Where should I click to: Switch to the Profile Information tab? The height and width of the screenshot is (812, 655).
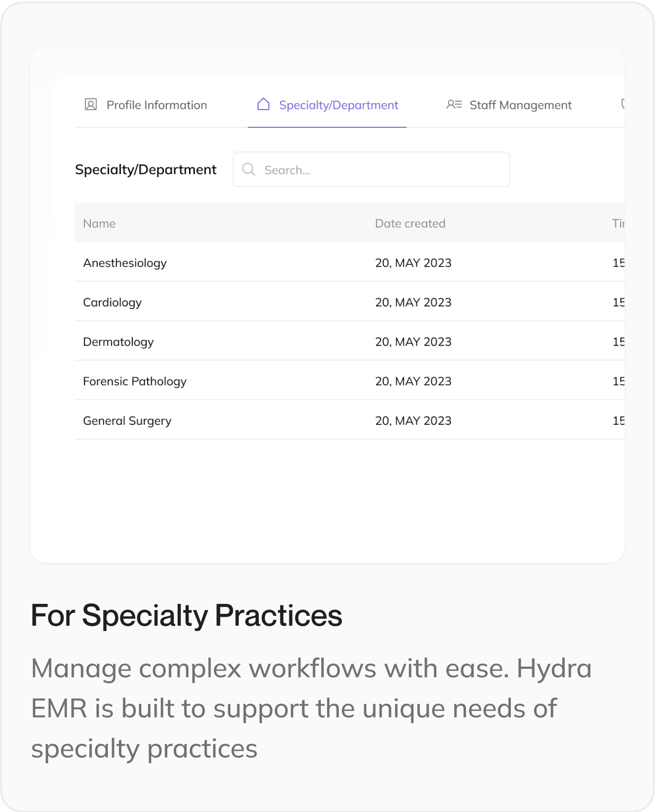click(x=157, y=105)
